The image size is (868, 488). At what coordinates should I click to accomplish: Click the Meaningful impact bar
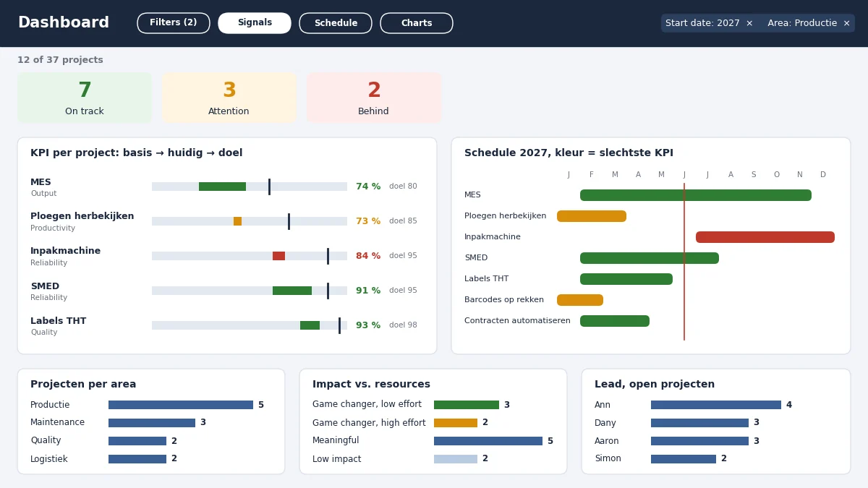488,441
